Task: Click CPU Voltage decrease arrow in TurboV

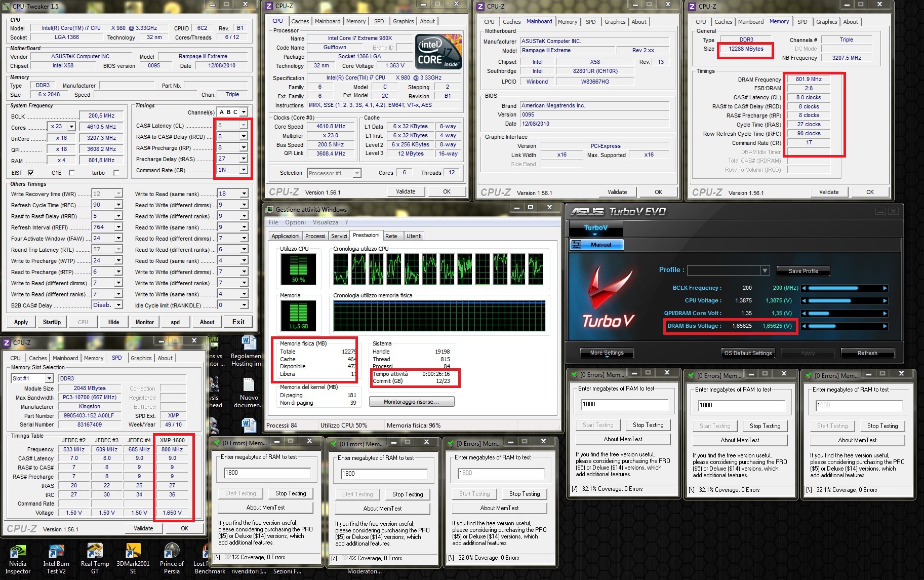Action: point(804,300)
